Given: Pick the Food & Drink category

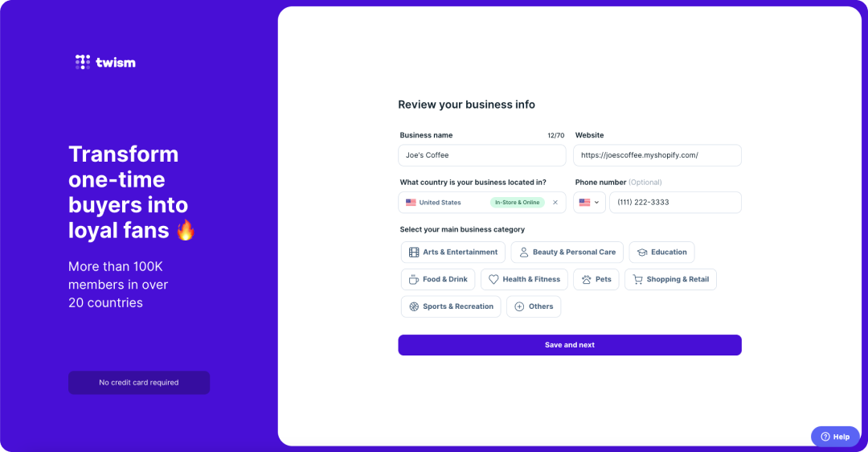Looking at the screenshot, I should [x=438, y=279].
